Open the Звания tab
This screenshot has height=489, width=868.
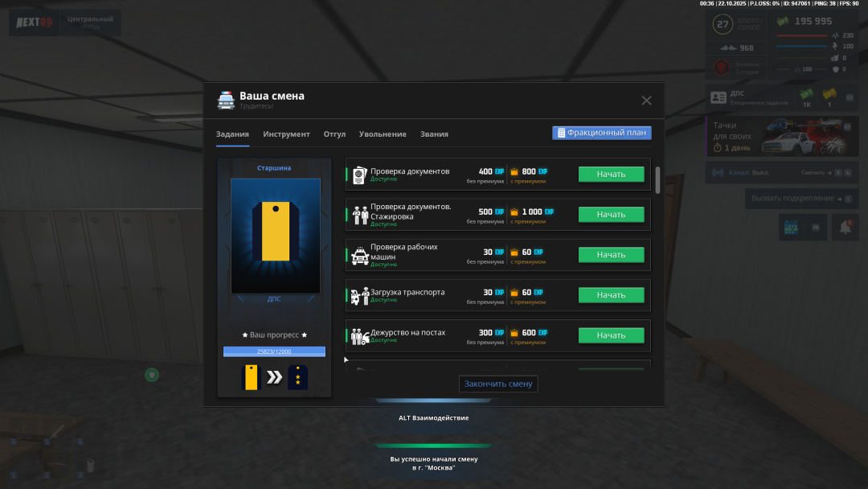434,134
